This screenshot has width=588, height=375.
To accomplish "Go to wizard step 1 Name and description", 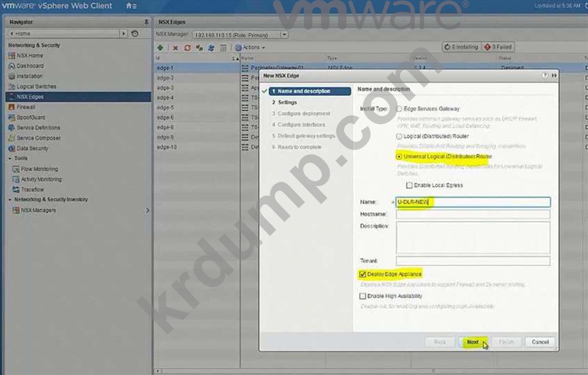I will pos(310,91).
